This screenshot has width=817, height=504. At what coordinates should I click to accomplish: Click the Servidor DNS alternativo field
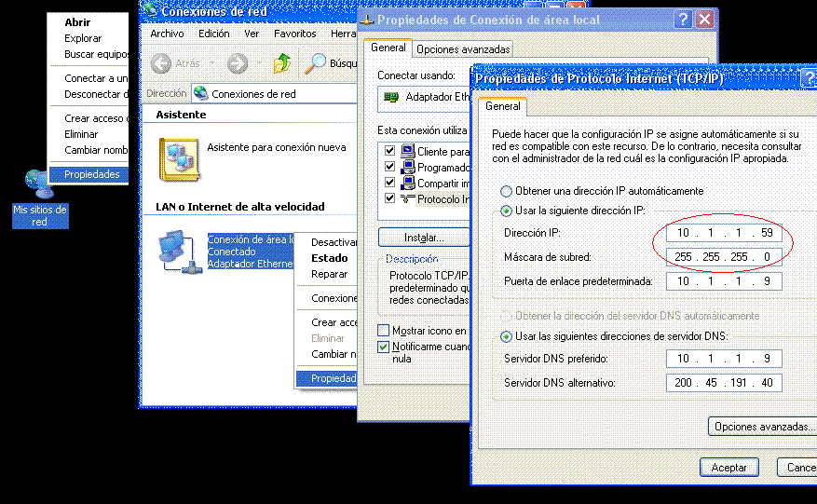(724, 383)
